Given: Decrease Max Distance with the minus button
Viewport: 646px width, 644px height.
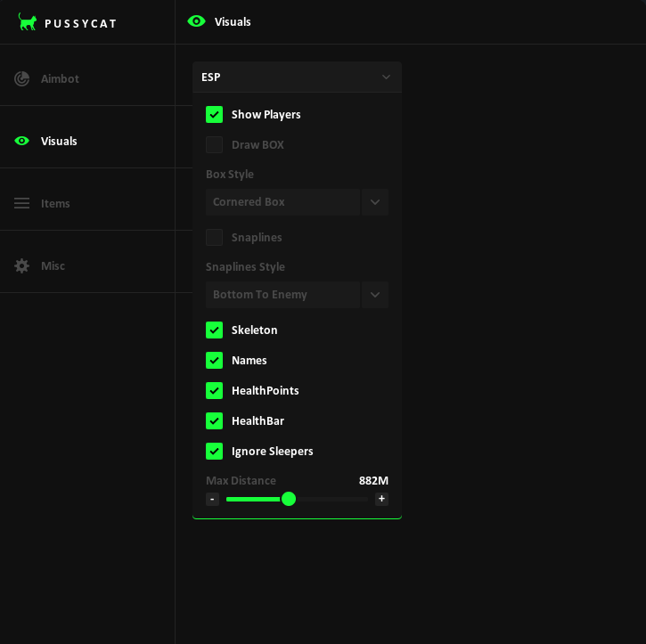Looking at the screenshot, I should [212, 499].
